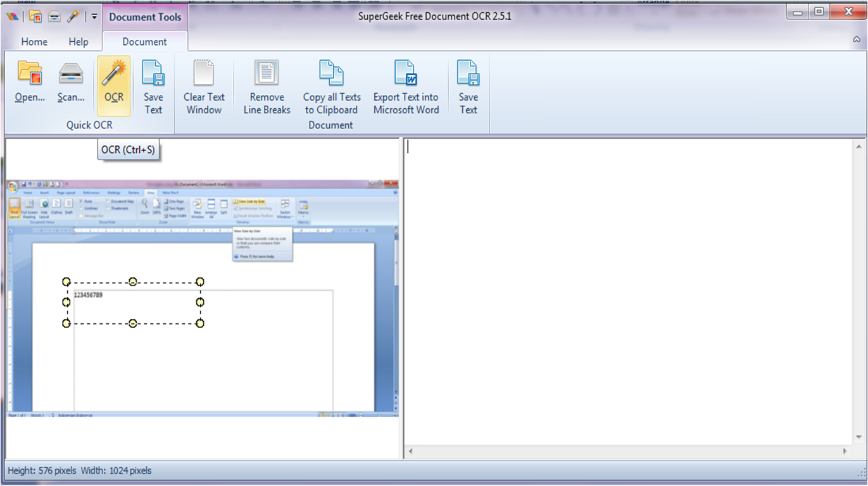Click the horizontal scrollbar right arrow
Screen dimensions: 868x486
point(845,451)
